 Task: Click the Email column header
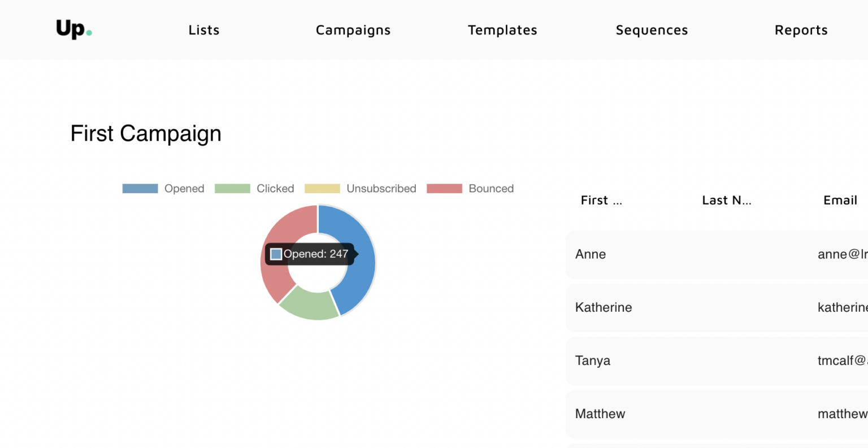[840, 201]
